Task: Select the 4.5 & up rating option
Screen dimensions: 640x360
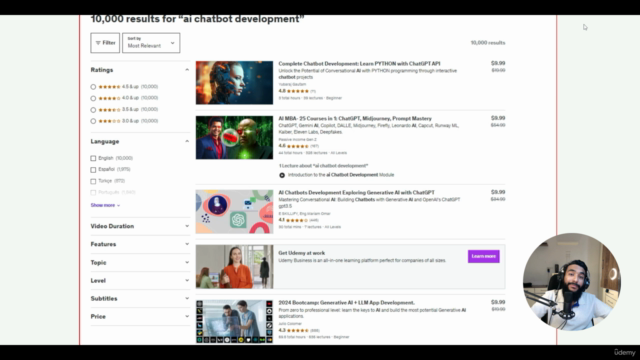Action: tap(93, 87)
